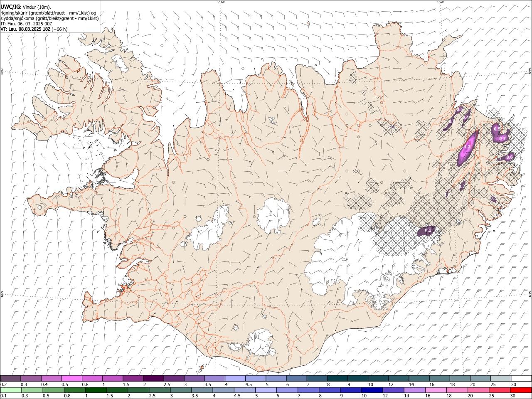The width and height of the screenshot is (532, 399).
Task: Click the '0.4' precipitation value on the map
Action: [466, 118]
